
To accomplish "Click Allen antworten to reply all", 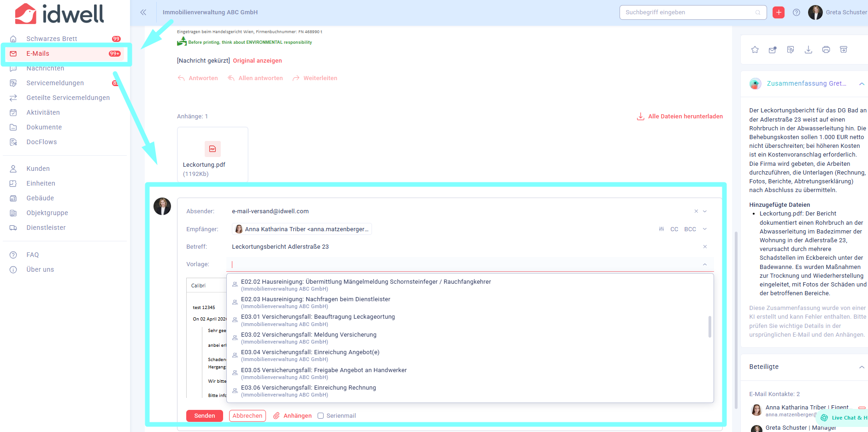I will (255, 78).
